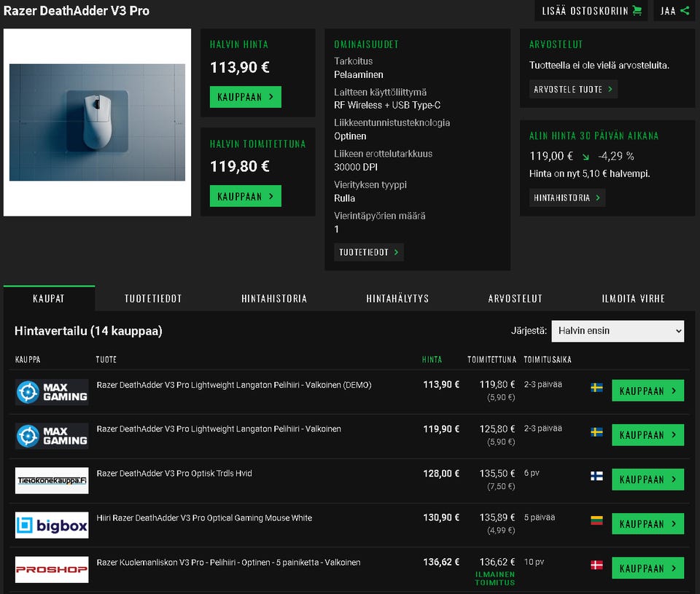Switch to the Hintahälytys tab
The width and height of the screenshot is (700, 594).
[x=397, y=298]
